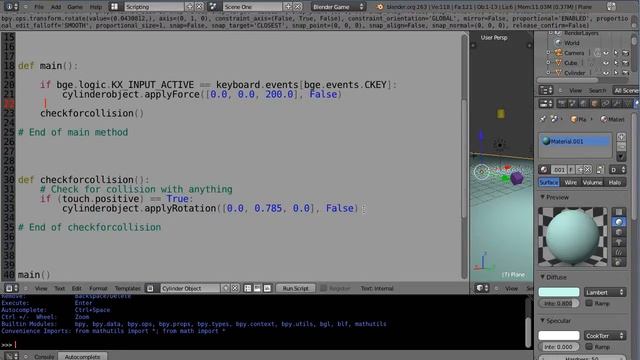This screenshot has height=360, width=640.
Task: Click the screen layout browse icon
Action: click(115, 7)
